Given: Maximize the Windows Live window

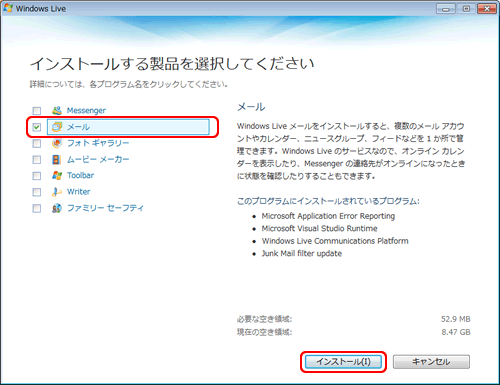Looking at the screenshot, I should (466, 9).
